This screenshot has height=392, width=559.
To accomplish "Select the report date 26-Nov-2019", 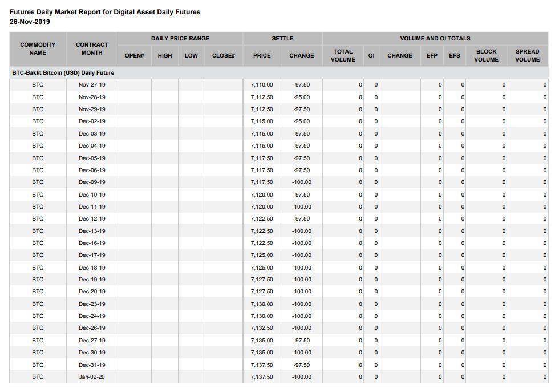I will [30, 22].
